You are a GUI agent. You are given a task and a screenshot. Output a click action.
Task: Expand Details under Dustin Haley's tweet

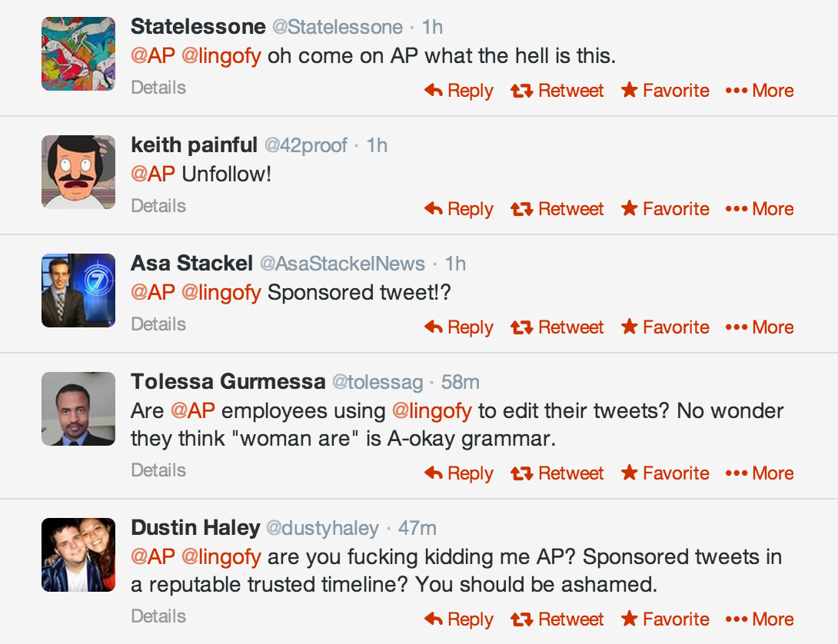point(158,616)
